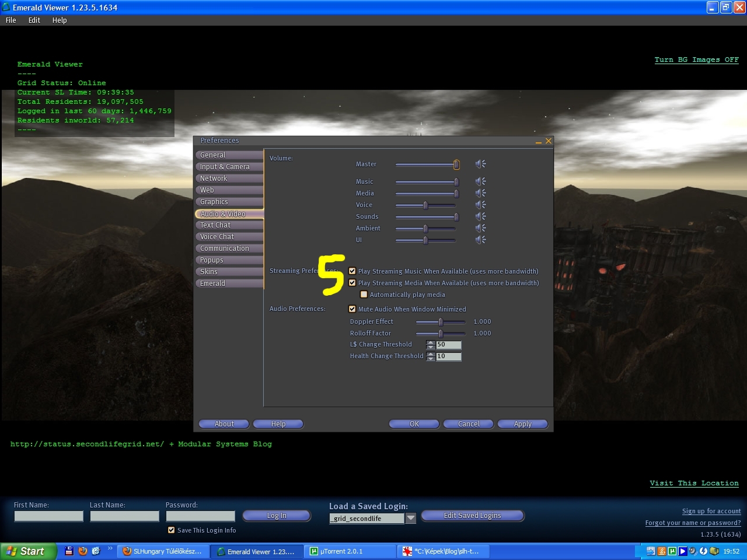The width and height of the screenshot is (747, 560).
Task: Toggle Play Streaming Media When Available
Action: (352, 282)
